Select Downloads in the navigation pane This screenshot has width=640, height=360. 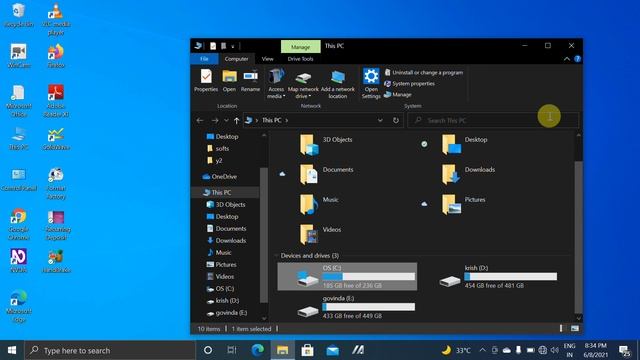click(231, 240)
